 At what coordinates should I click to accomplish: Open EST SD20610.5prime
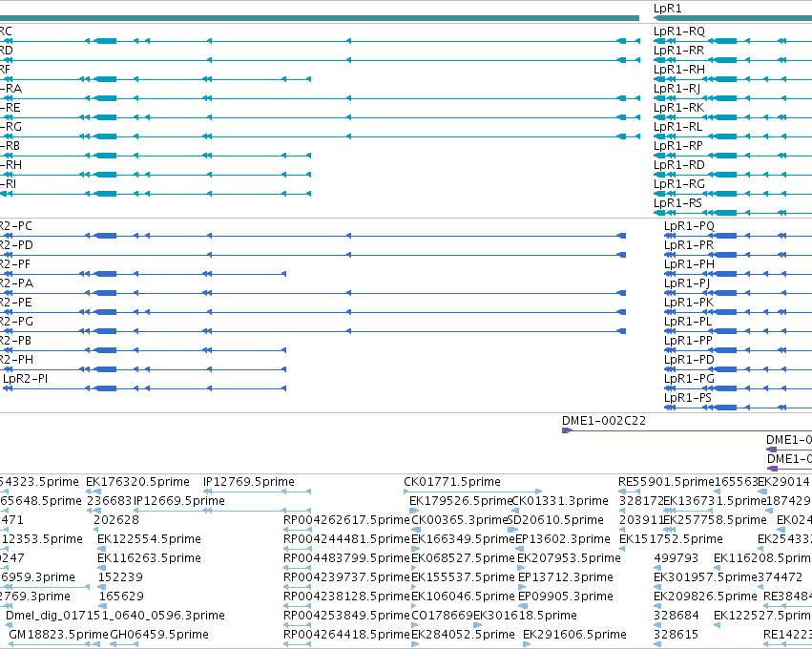tap(555, 520)
